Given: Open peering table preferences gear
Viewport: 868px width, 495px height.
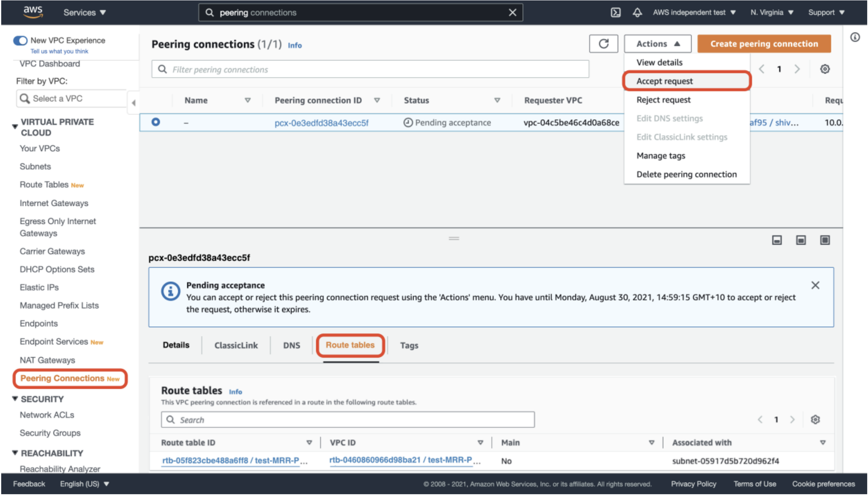Looking at the screenshot, I should [824, 69].
